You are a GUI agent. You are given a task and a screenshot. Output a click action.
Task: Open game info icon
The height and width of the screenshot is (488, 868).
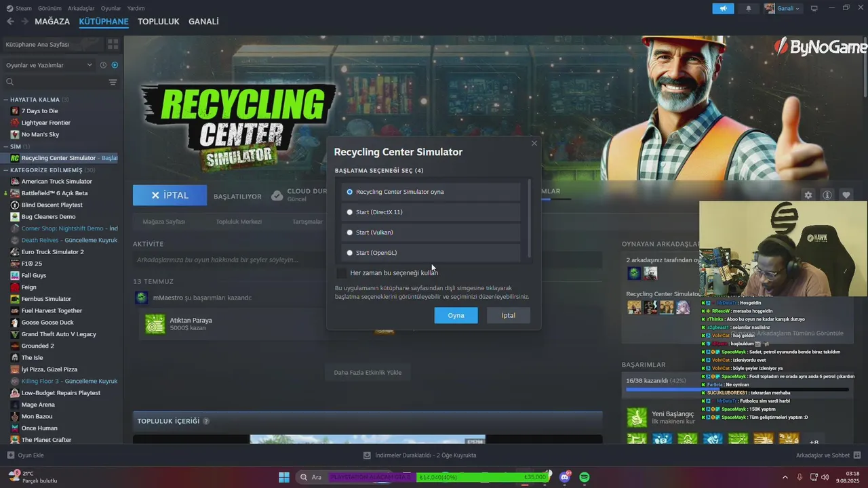coord(827,195)
